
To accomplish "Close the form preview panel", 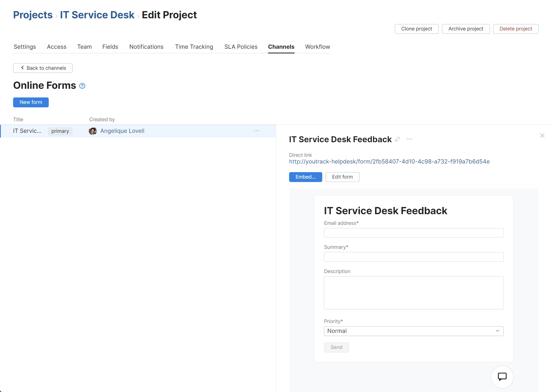I will (x=542, y=136).
